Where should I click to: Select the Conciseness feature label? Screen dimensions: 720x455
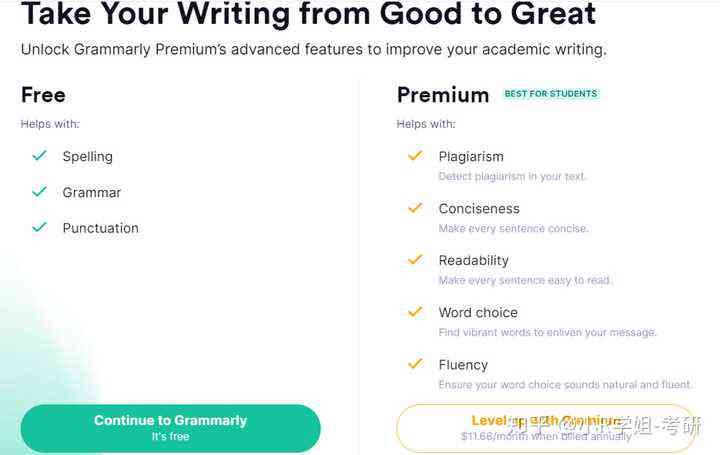tap(479, 208)
